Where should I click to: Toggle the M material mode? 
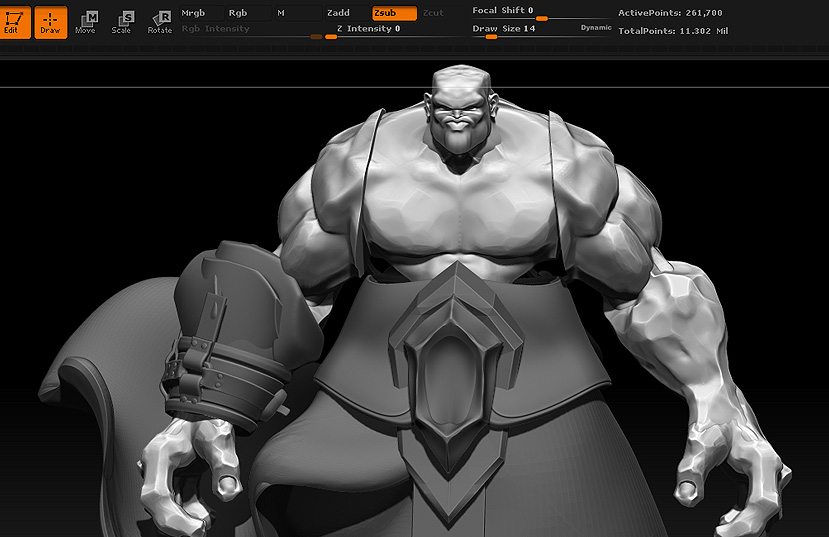297,13
